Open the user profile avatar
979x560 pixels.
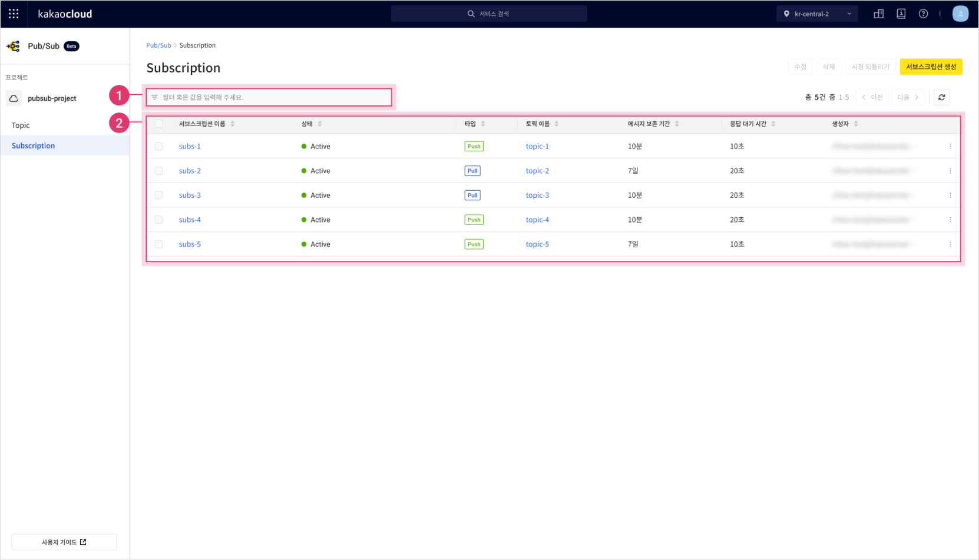pos(960,14)
